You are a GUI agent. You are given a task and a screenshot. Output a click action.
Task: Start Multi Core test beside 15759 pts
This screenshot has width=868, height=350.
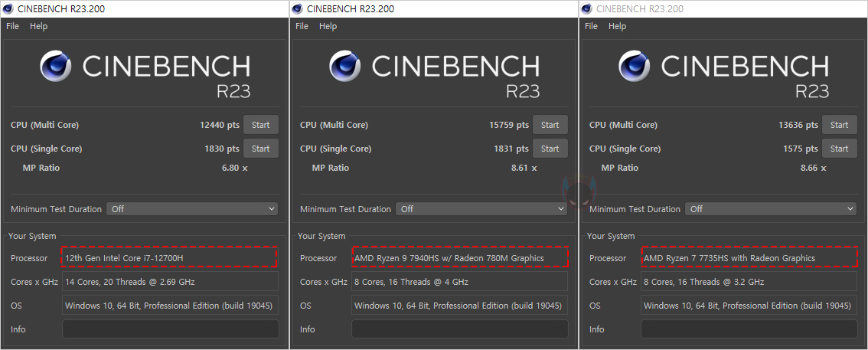pyautogui.click(x=550, y=125)
